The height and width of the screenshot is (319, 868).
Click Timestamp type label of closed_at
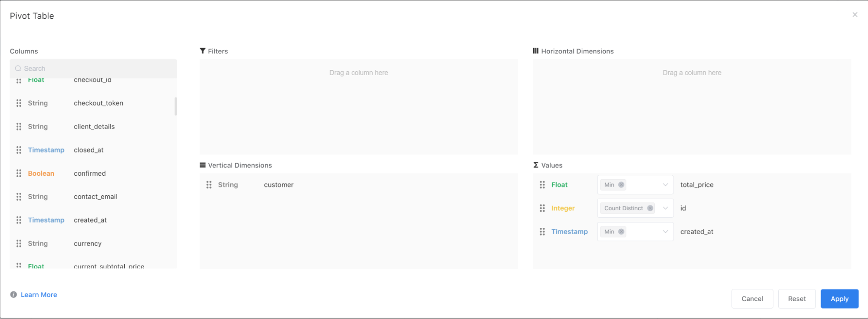tap(46, 150)
